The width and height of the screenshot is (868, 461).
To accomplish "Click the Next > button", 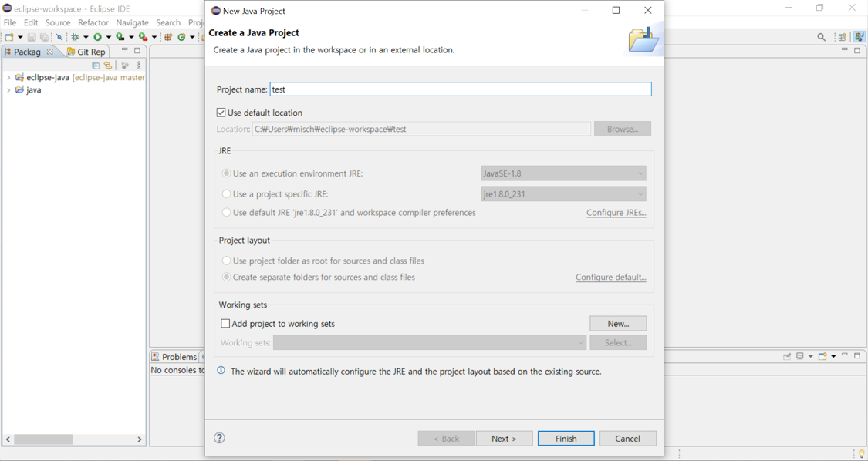I will (504, 439).
